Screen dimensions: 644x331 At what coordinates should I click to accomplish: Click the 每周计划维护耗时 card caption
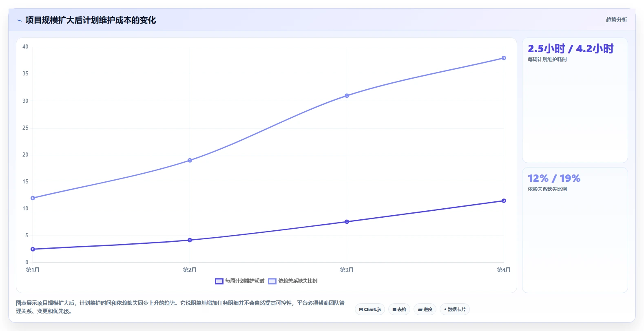pyautogui.click(x=547, y=60)
